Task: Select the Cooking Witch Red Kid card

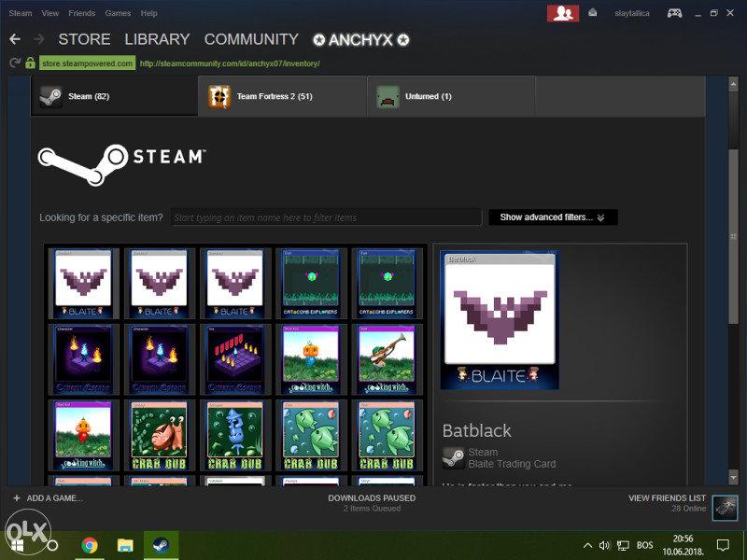Action: [83, 435]
